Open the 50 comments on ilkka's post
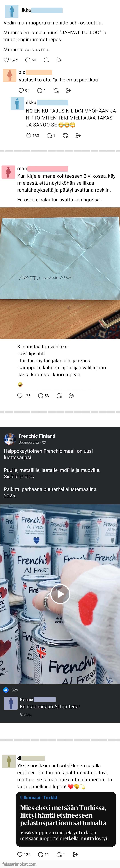The width and height of the screenshot is (120, 868). [x=31, y=60]
